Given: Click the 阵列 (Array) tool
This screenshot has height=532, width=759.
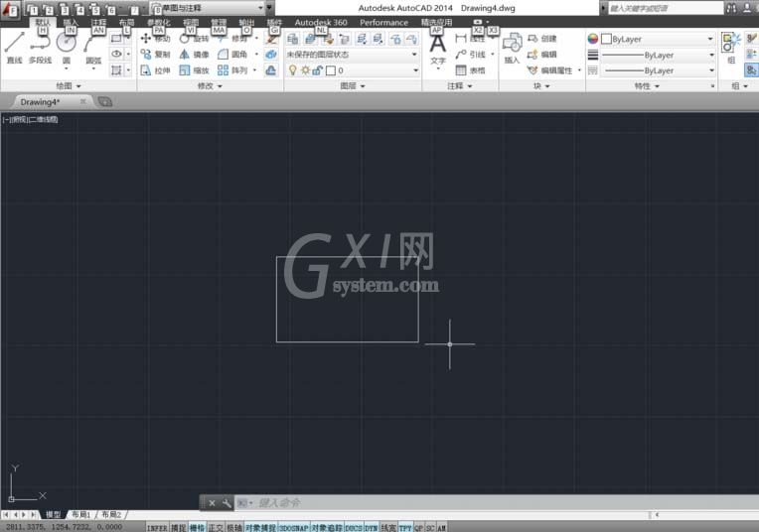Looking at the screenshot, I should pos(232,70).
